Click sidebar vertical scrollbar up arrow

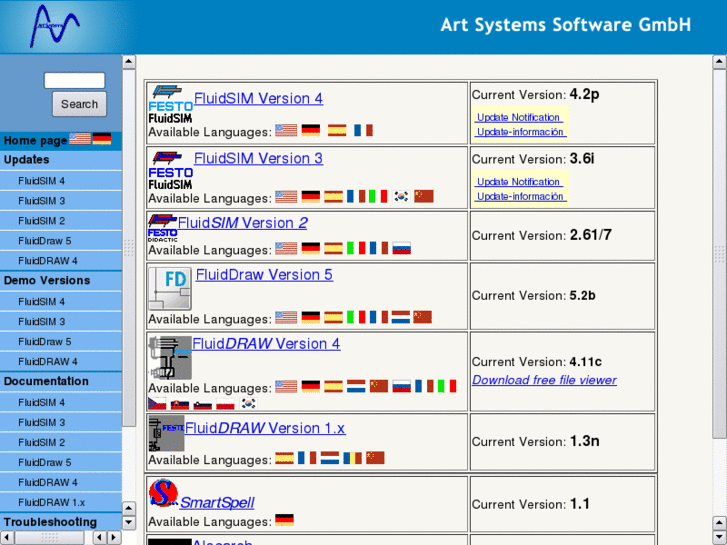129,62
